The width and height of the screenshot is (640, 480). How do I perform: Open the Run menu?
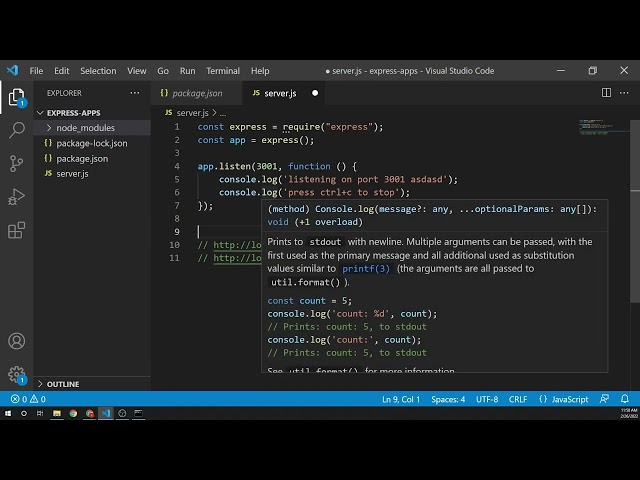point(187,71)
